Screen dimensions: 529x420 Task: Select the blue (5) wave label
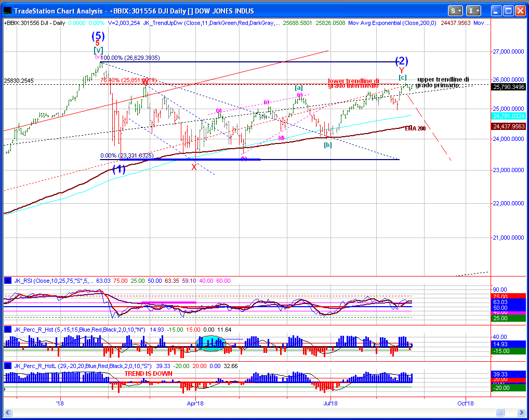point(98,36)
